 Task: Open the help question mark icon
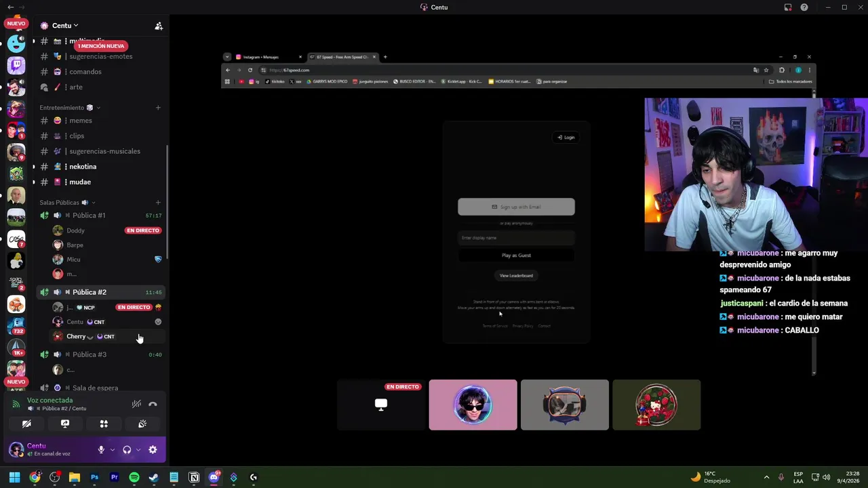804,7
